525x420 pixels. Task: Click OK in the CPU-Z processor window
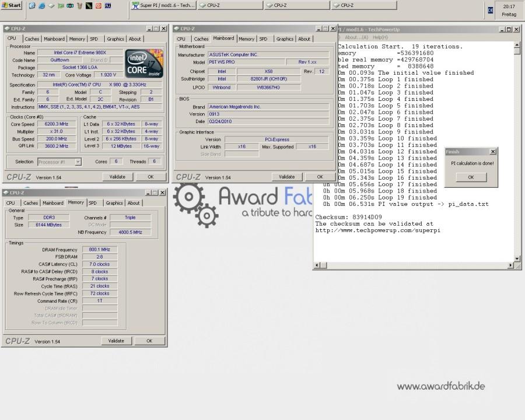[x=150, y=177]
